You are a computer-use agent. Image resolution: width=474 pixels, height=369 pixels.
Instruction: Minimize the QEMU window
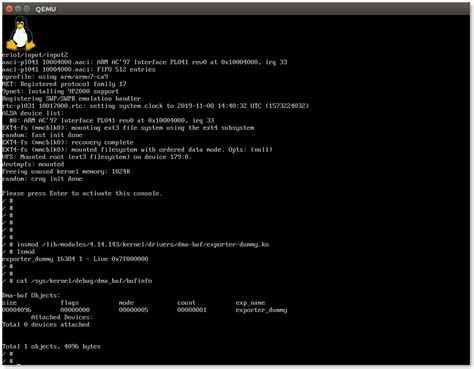click(x=18, y=9)
